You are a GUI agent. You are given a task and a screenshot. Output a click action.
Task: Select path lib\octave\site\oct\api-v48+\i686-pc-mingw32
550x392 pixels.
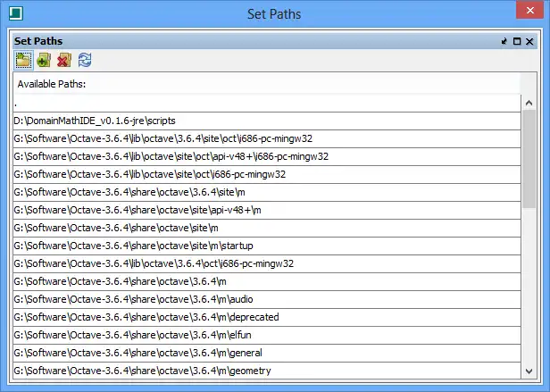click(267, 157)
